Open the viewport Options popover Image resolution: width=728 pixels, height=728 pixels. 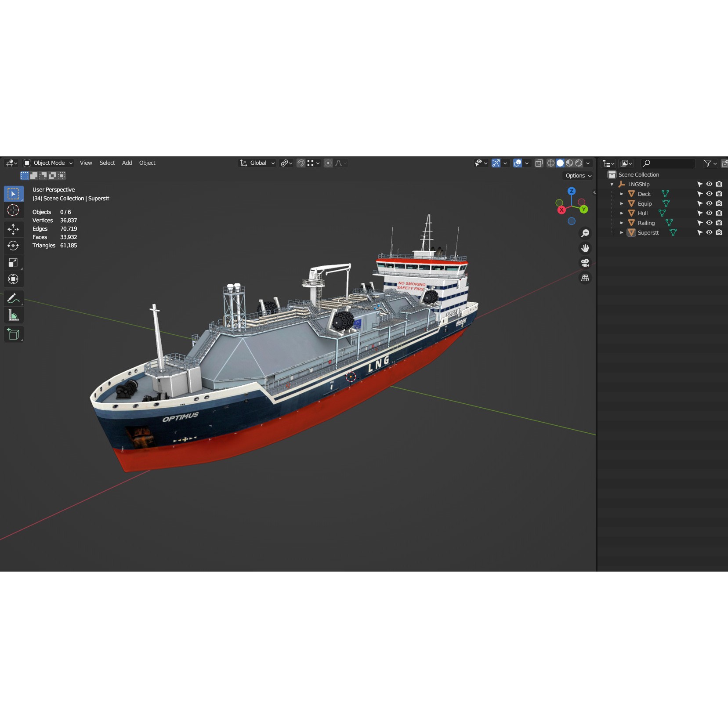[x=577, y=176]
